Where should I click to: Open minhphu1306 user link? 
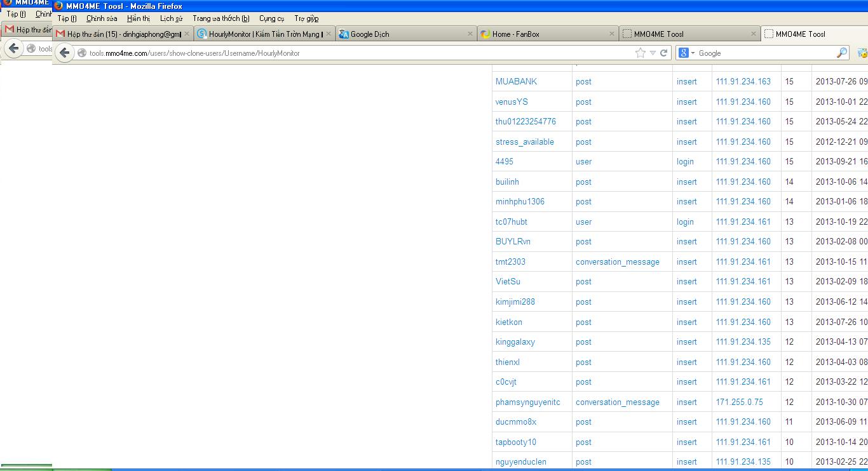coord(520,201)
